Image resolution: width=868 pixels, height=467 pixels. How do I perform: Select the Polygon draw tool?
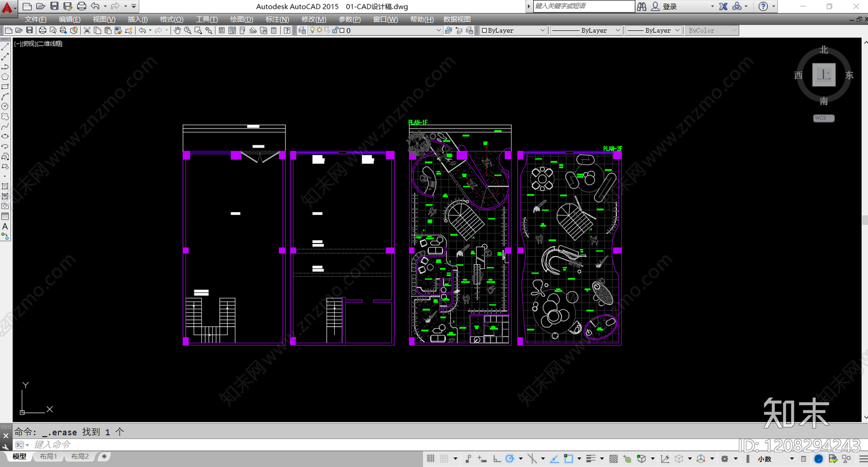click(5, 76)
